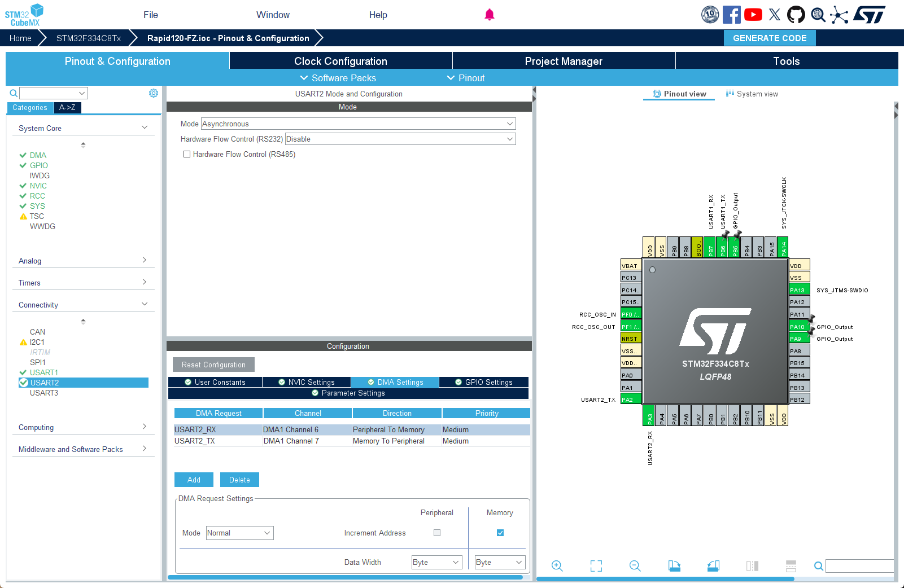Open the USART2 Mode dropdown
Viewport: 904px width, 588px height.
tap(359, 124)
